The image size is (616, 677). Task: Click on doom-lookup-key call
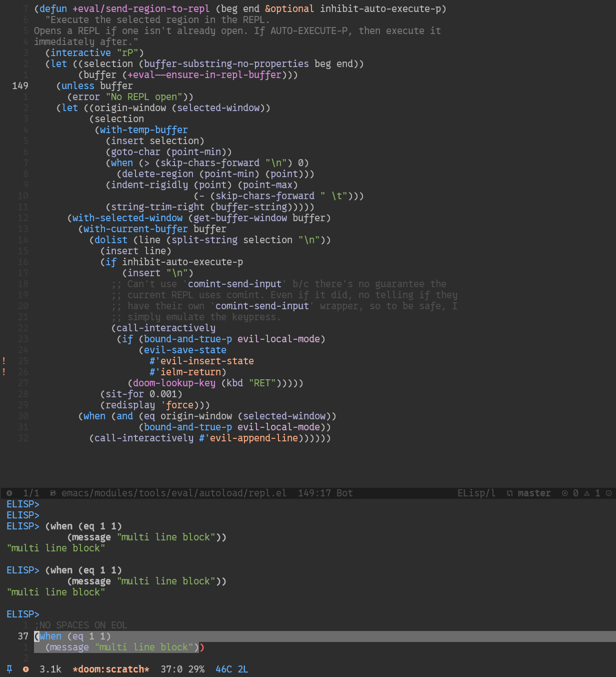coord(174,383)
